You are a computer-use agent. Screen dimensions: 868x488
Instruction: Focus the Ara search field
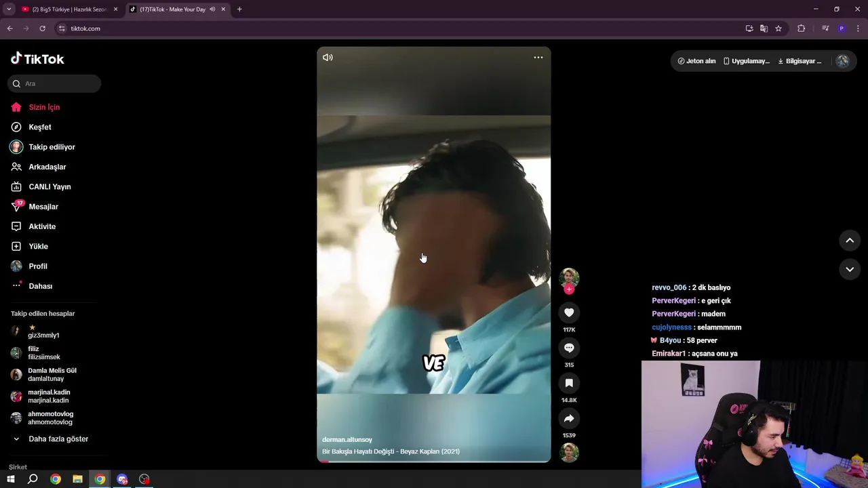(x=54, y=83)
